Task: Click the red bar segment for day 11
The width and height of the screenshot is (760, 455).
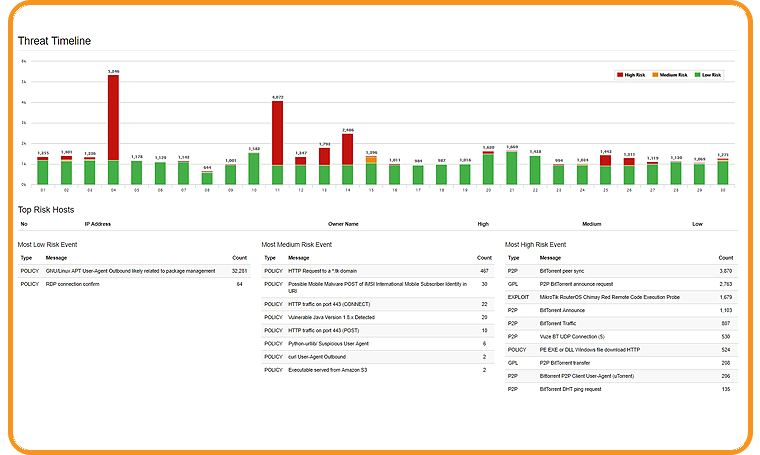Action: click(x=278, y=132)
